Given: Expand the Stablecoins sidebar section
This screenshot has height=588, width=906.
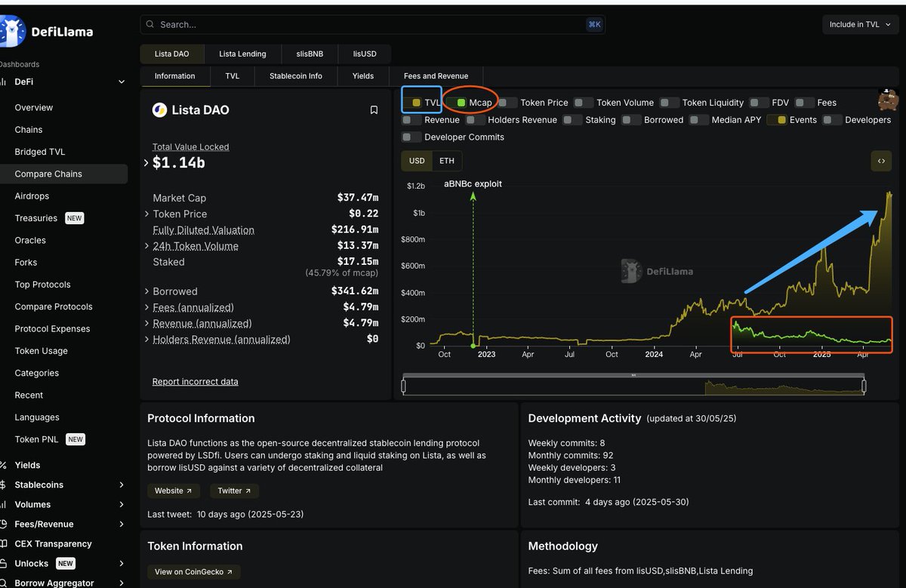Looking at the screenshot, I should (x=122, y=485).
